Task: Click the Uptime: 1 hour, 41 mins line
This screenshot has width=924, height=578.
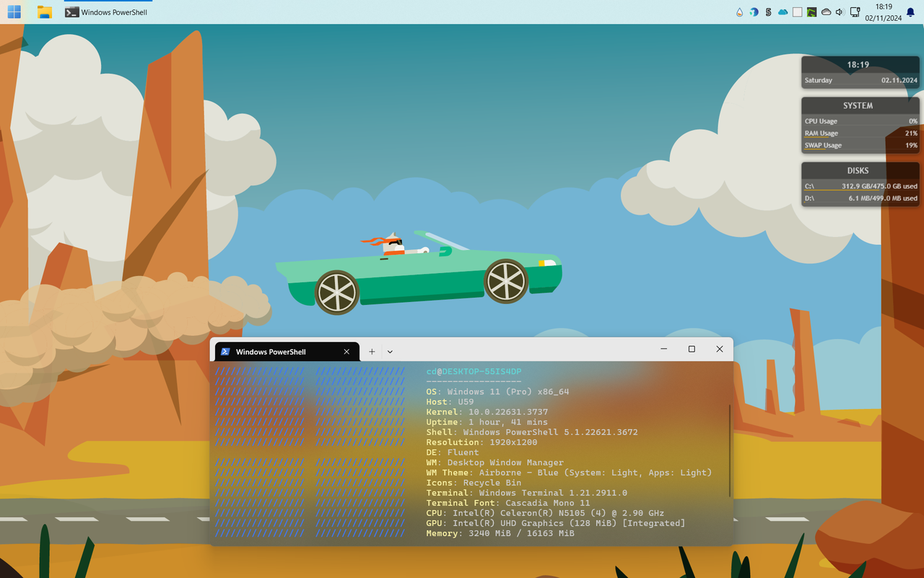Action: (x=487, y=422)
